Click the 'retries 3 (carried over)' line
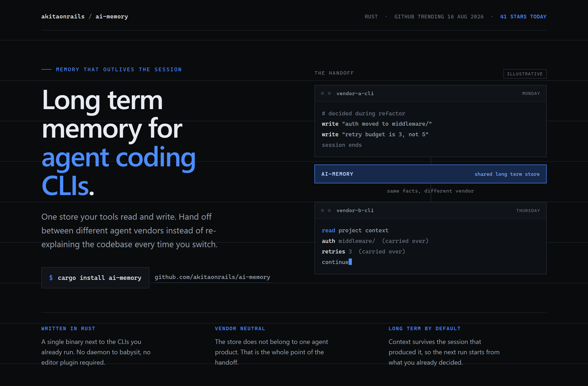This screenshot has height=386, width=588. [x=363, y=251]
